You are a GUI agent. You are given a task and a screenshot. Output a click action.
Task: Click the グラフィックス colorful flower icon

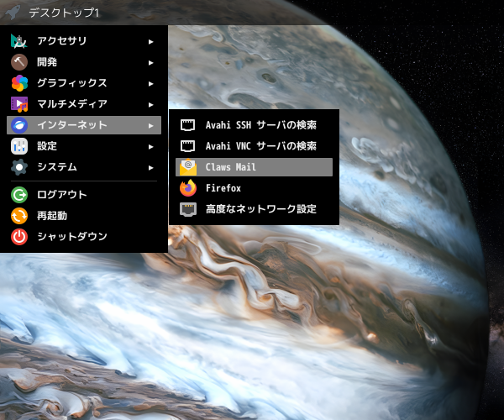click(x=19, y=83)
